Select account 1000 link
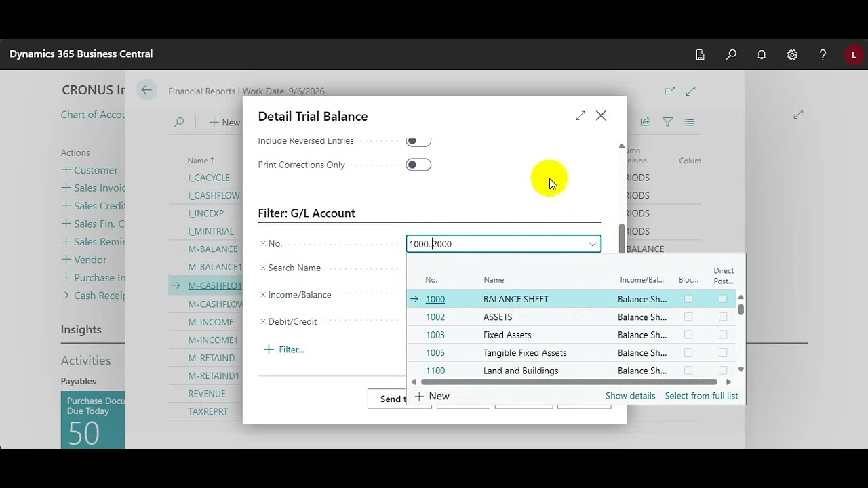868x488 pixels. point(435,299)
